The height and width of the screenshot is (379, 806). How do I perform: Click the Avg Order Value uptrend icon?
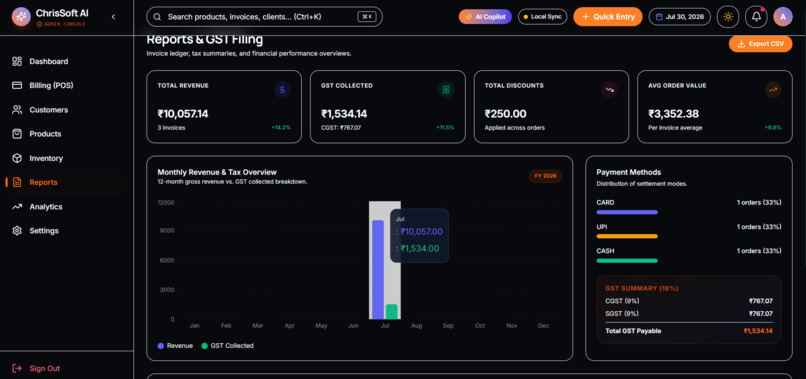pos(773,90)
